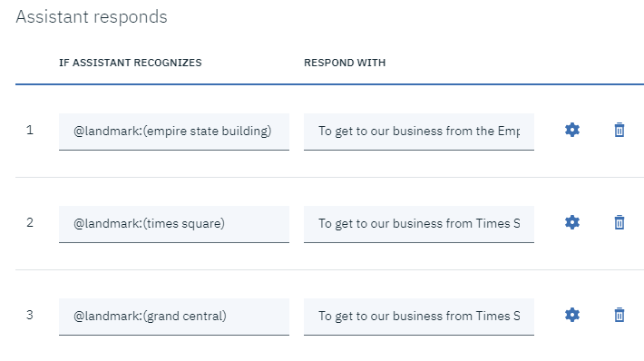Edit the @landmark:(empire state building) condition field
Image resolution: width=644 pixels, height=361 pixels.
[174, 132]
